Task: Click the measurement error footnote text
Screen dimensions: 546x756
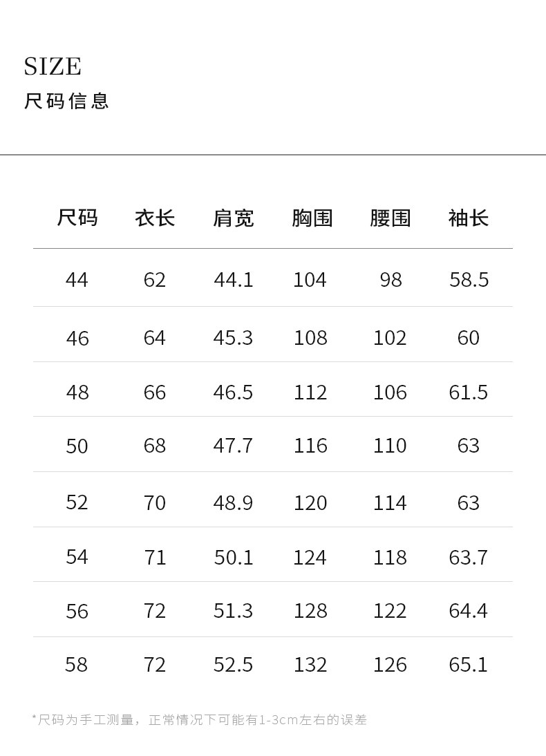Action: (200, 720)
